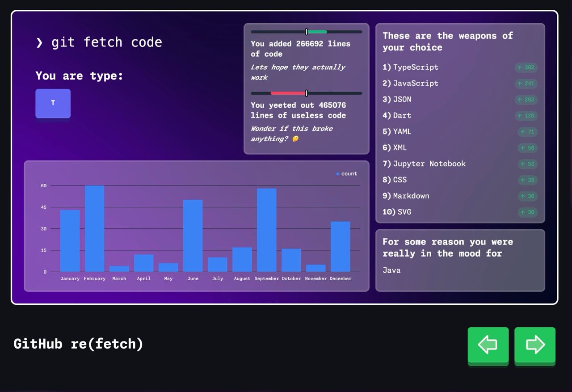Click the Java mood text
572x392 pixels.
click(391, 270)
